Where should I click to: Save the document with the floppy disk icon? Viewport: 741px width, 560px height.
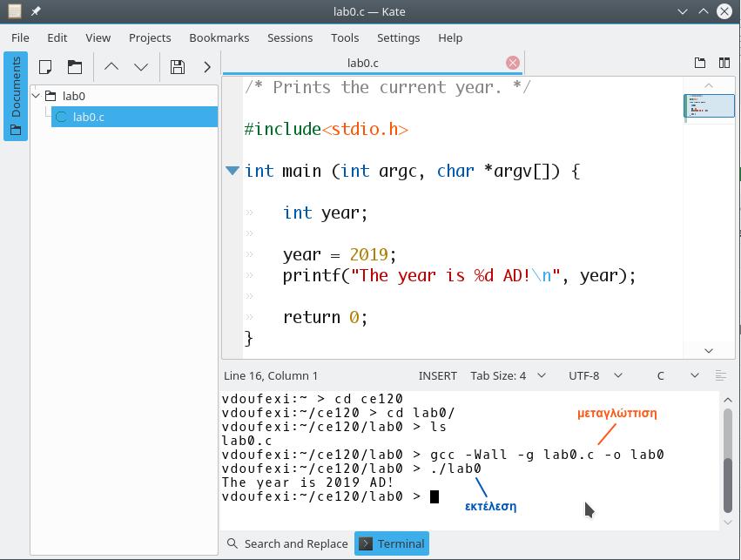[x=178, y=67]
